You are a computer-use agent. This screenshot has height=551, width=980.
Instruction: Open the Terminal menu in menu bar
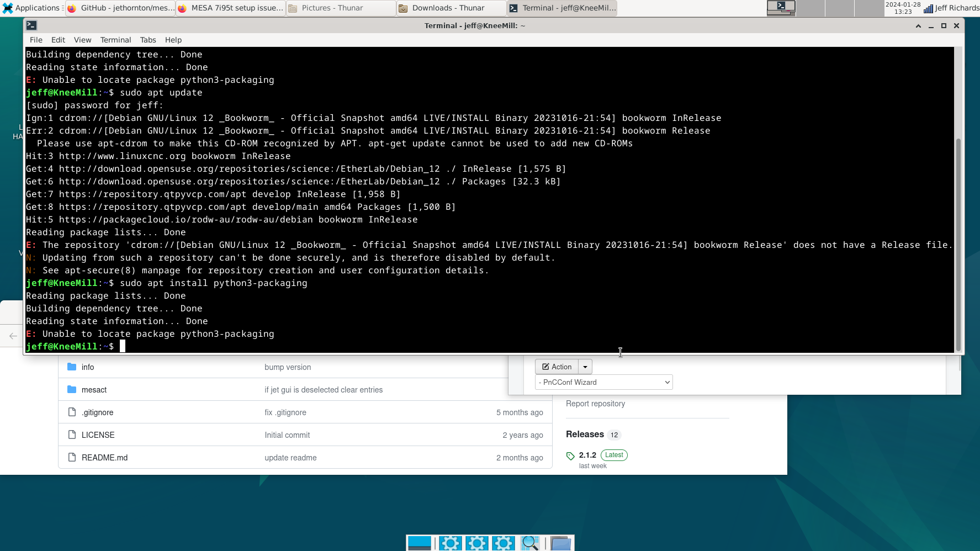pyautogui.click(x=115, y=40)
